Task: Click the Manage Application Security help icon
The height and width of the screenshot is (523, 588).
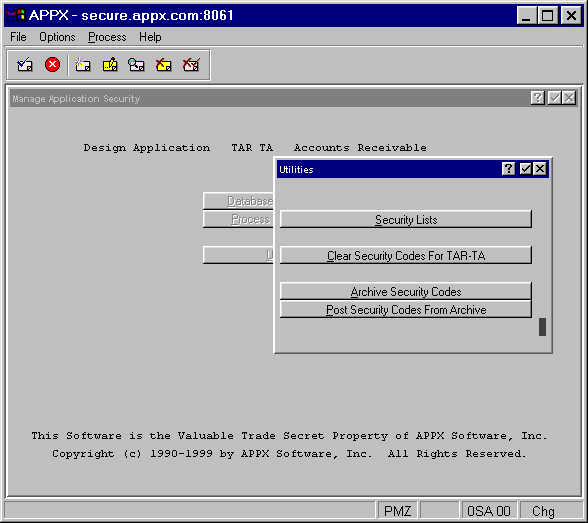Action: pos(537,98)
